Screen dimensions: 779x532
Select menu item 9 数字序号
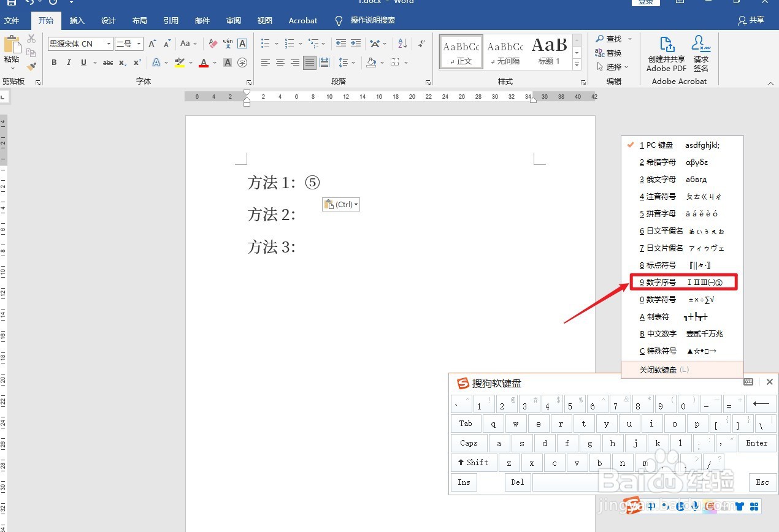683,283
